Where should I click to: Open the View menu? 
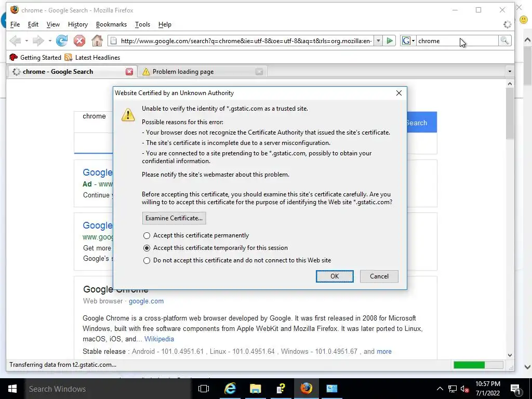pos(53,24)
